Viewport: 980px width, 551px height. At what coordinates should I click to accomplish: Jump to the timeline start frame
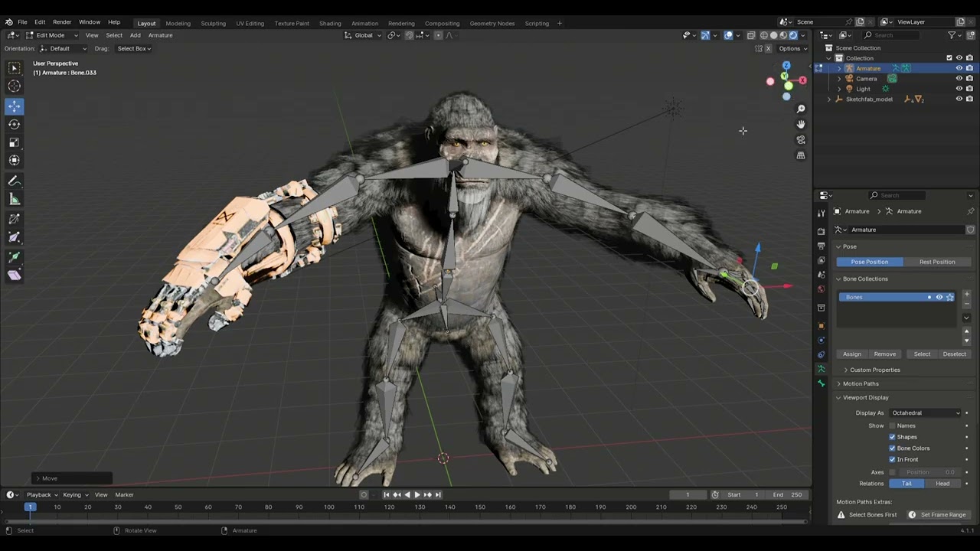[x=386, y=494]
